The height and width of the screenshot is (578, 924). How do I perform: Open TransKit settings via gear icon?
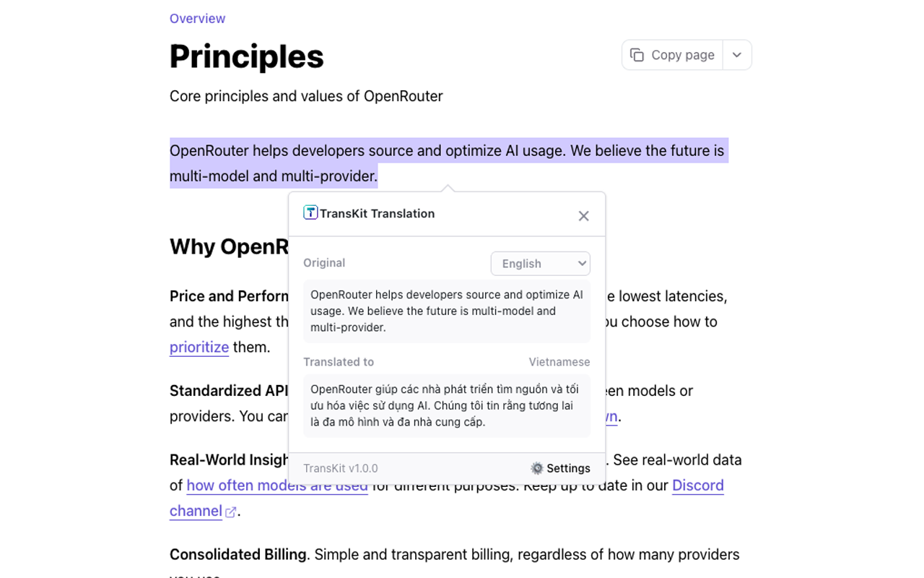537,468
